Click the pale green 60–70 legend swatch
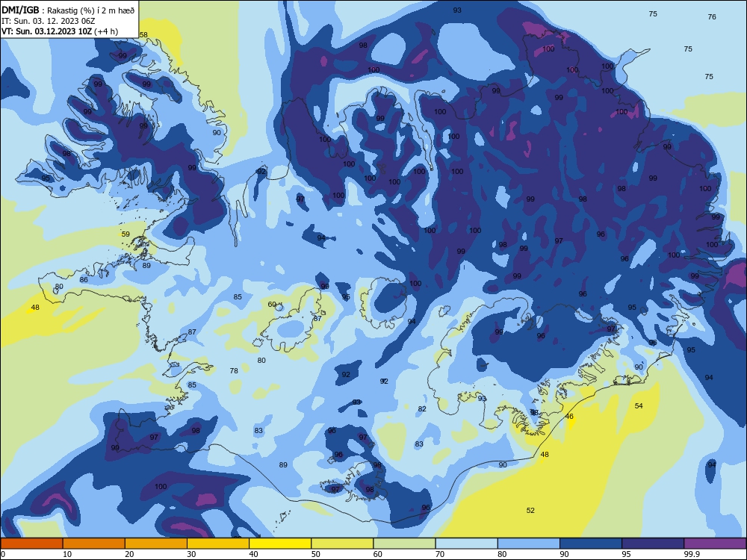This screenshot has height=560, width=747. [x=404, y=544]
